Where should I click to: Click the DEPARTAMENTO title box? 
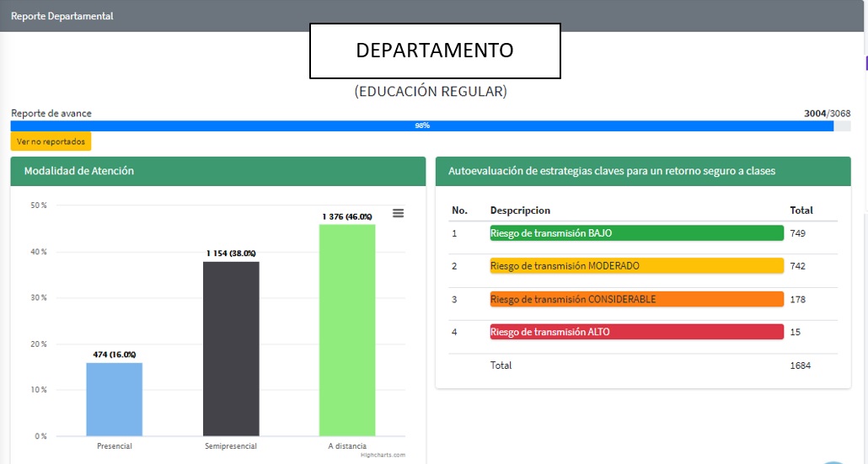tap(435, 51)
